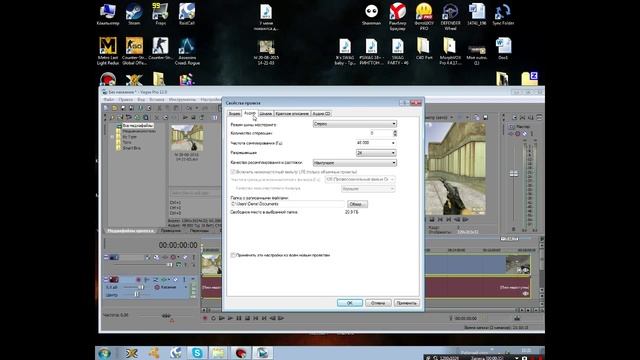Image resolution: width=640 pixels, height=360 pixels.
Task: Click the Pause button in the transport bar
Action: (x=239, y=318)
